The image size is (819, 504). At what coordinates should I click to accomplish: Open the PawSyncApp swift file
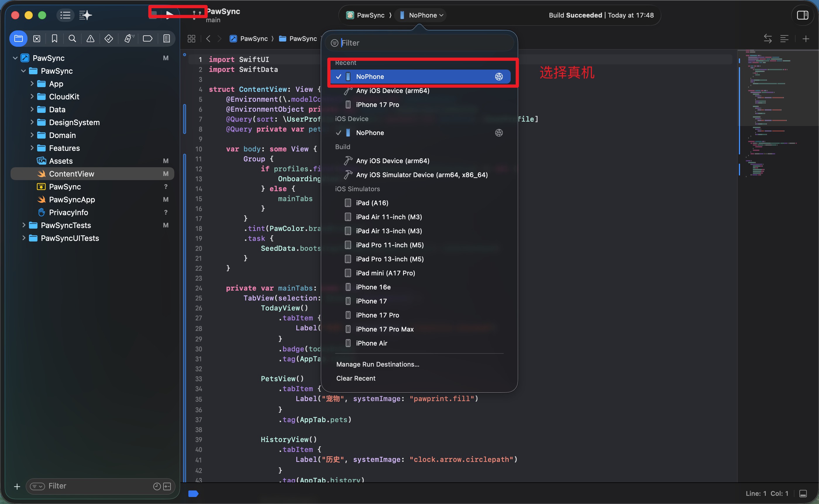(92, 199)
